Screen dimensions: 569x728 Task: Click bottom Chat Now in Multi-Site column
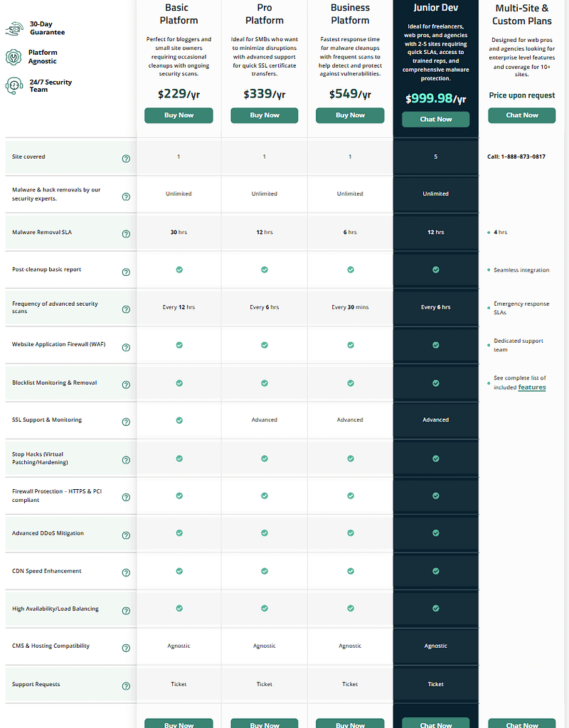point(521,723)
